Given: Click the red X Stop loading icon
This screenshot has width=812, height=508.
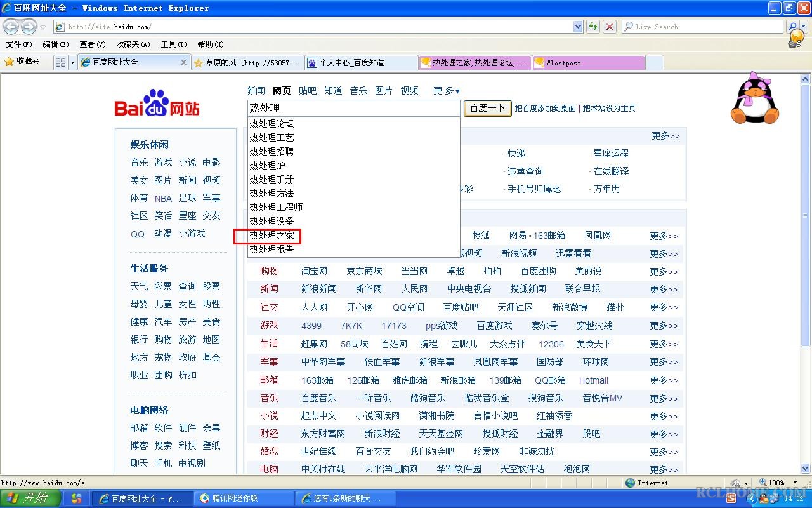Looking at the screenshot, I should point(610,27).
